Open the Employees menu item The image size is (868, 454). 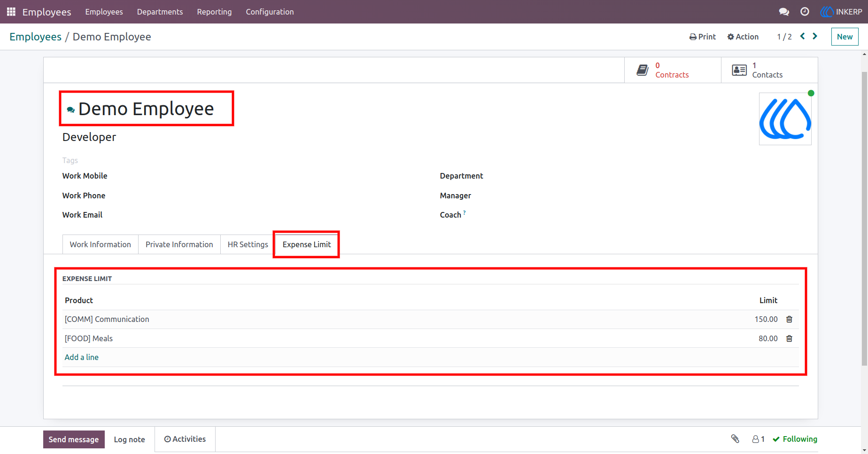(104, 12)
